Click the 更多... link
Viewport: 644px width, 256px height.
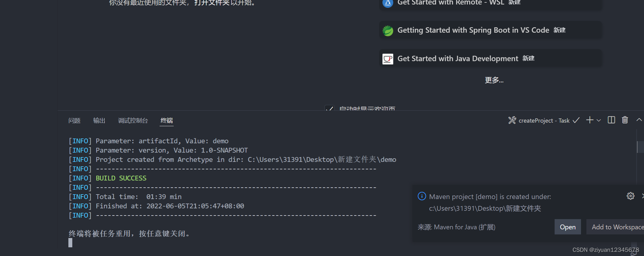click(x=494, y=80)
